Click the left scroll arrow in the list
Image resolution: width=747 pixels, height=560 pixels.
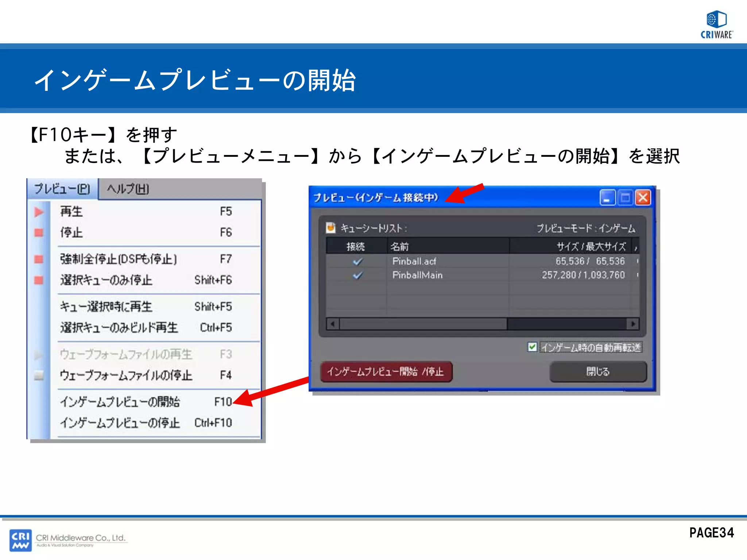pyautogui.click(x=333, y=324)
